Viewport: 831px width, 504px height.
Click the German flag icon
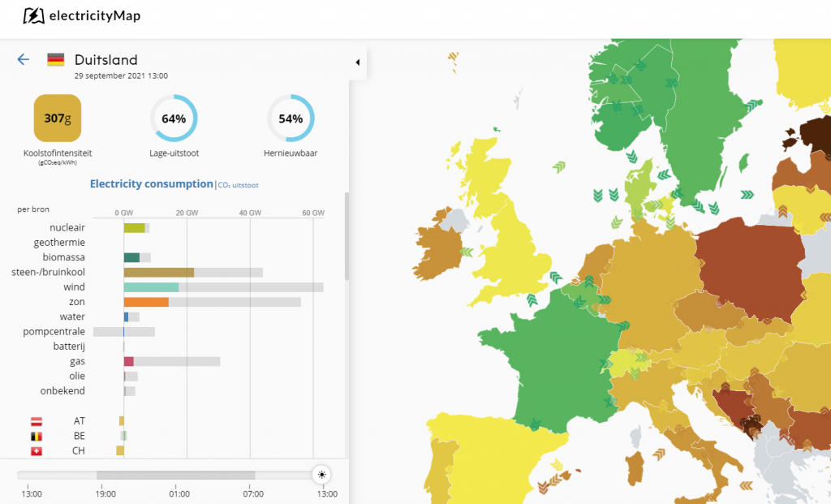[x=56, y=60]
